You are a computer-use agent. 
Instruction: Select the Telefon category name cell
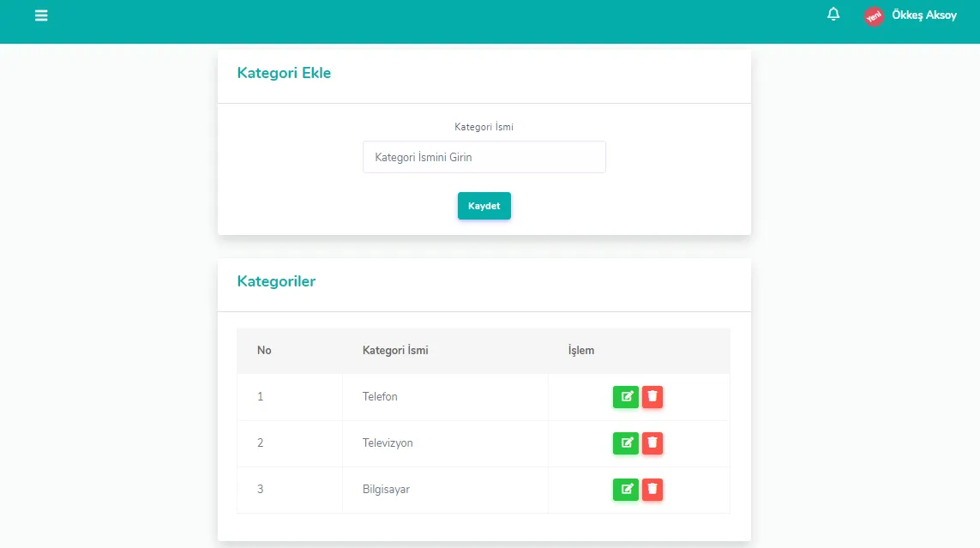445,397
